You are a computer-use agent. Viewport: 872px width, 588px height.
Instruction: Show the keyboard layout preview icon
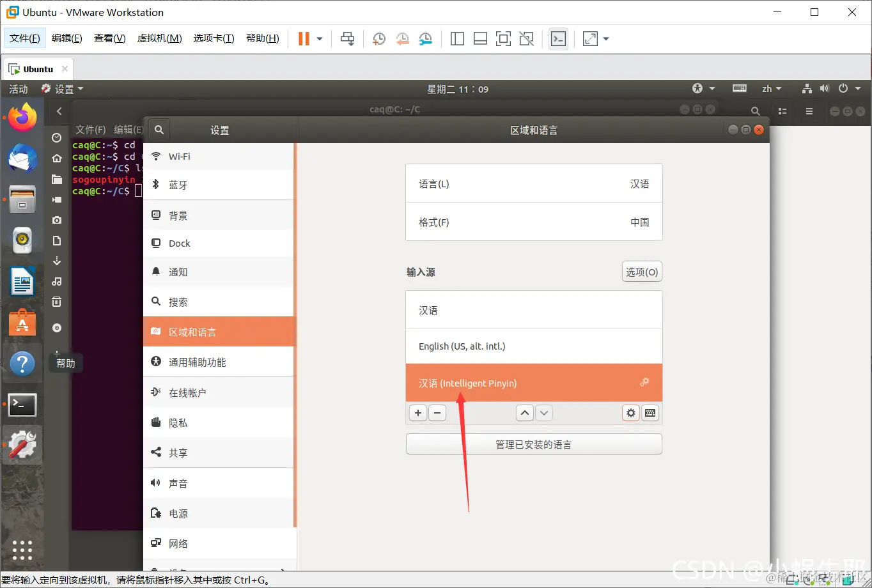[650, 413]
